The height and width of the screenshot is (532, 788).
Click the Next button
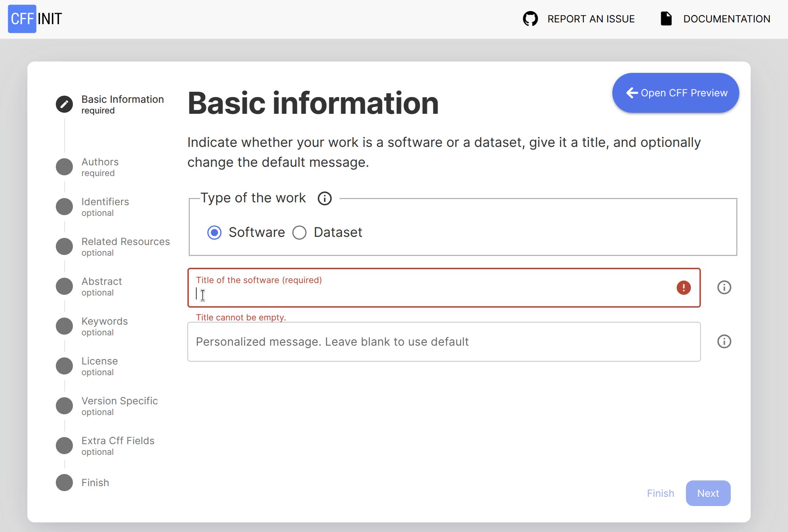pos(708,493)
